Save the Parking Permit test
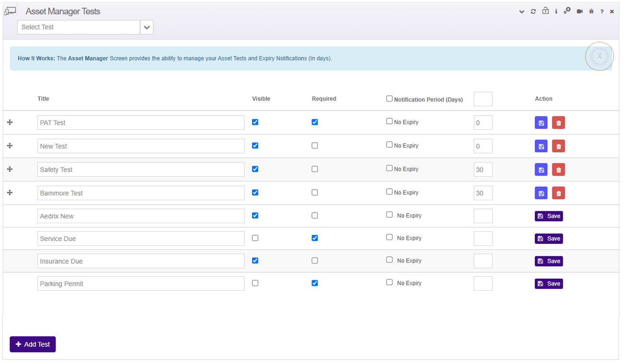The width and height of the screenshot is (623, 364). click(x=549, y=283)
